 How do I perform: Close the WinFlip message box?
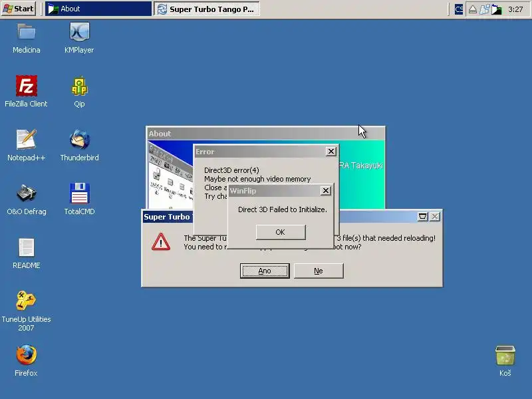326,191
